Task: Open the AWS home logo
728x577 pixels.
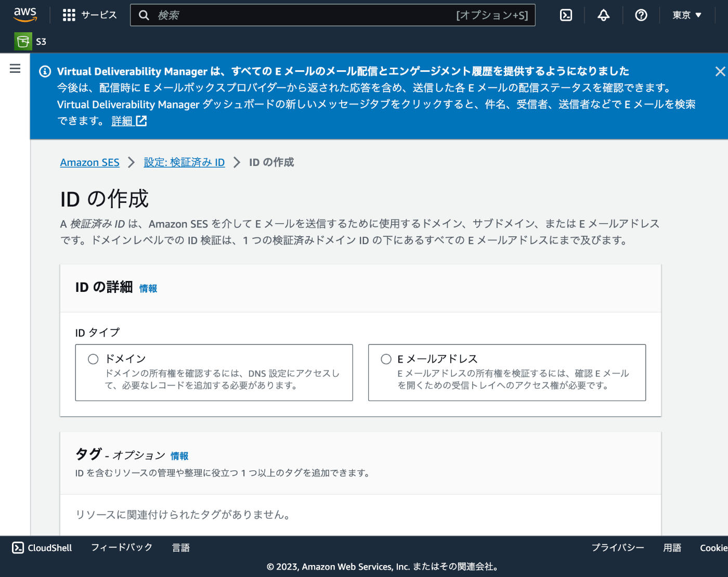Action: (x=25, y=15)
